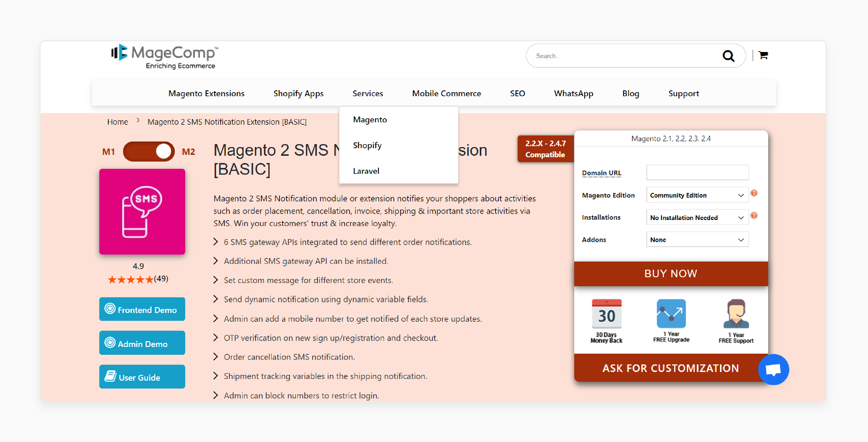Click the (49) reviews count
868x442 pixels.
click(161, 278)
